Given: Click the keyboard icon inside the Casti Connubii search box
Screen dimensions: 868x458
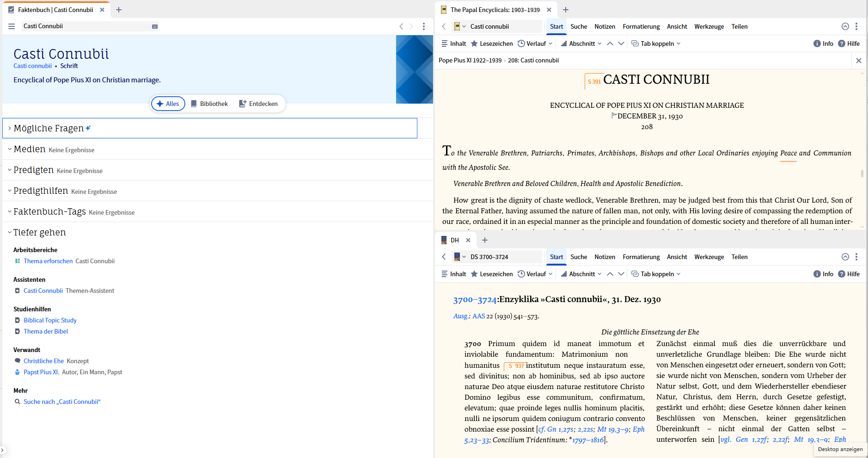Looking at the screenshot, I should (x=155, y=26).
